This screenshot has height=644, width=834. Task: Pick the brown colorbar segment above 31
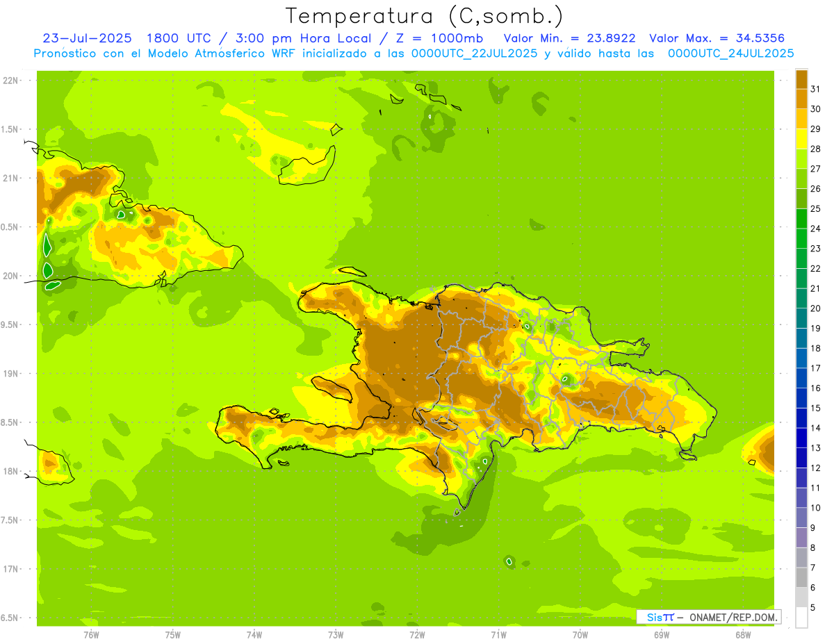pos(801,79)
